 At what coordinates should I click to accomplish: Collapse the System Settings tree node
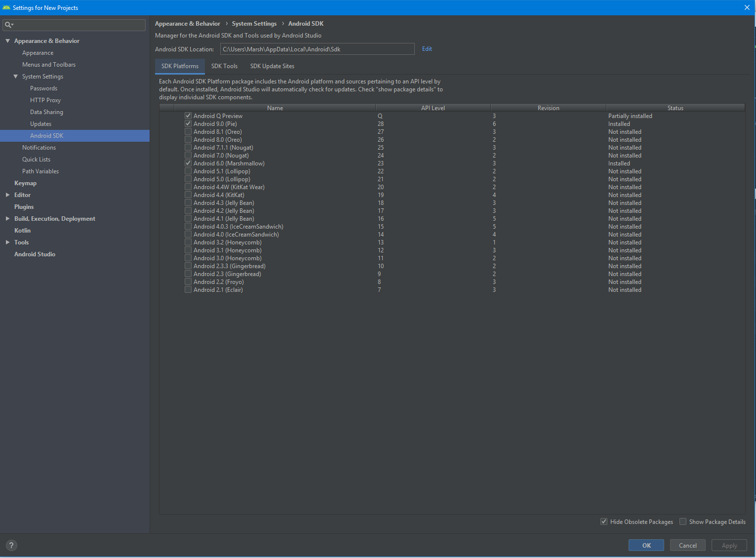point(15,77)
